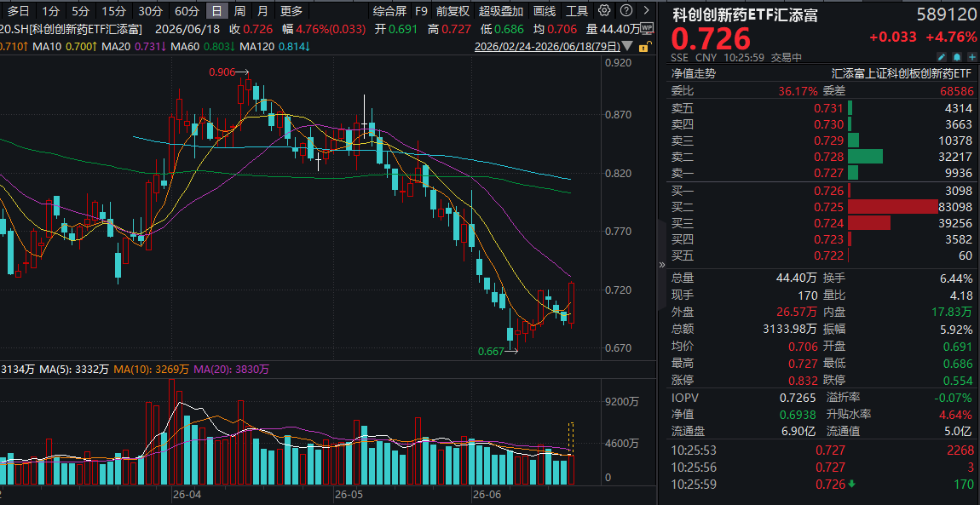This screenshot has height=505, width=980.
Task: Click 买五 bid price 0.722
Action: tap(829, 255)
